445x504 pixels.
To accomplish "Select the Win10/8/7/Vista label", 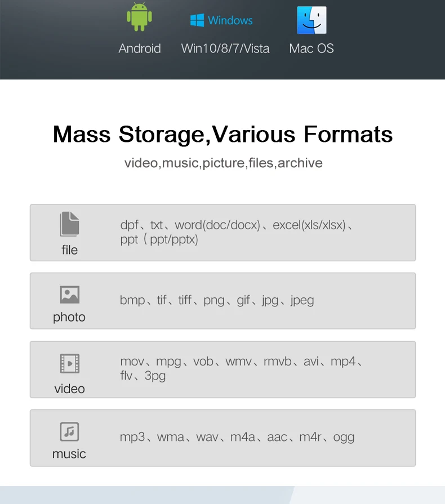I will point(225,48).
